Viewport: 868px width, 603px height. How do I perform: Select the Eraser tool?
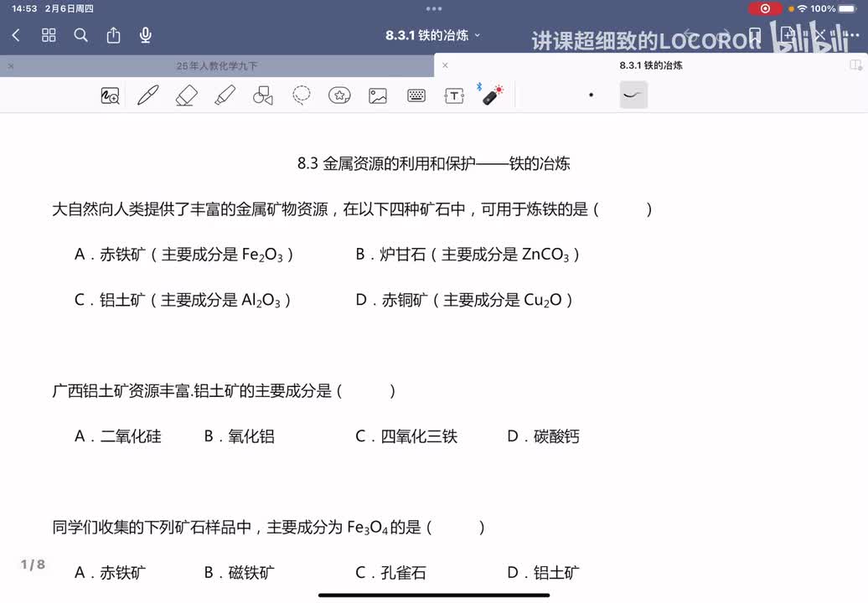187,95
